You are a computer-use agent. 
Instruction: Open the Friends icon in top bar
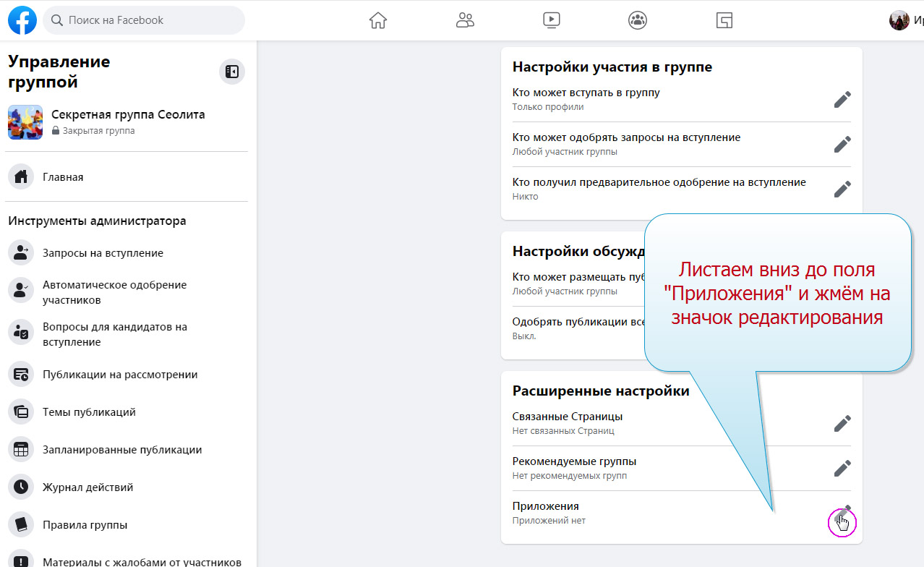click(x=465, y=20)
